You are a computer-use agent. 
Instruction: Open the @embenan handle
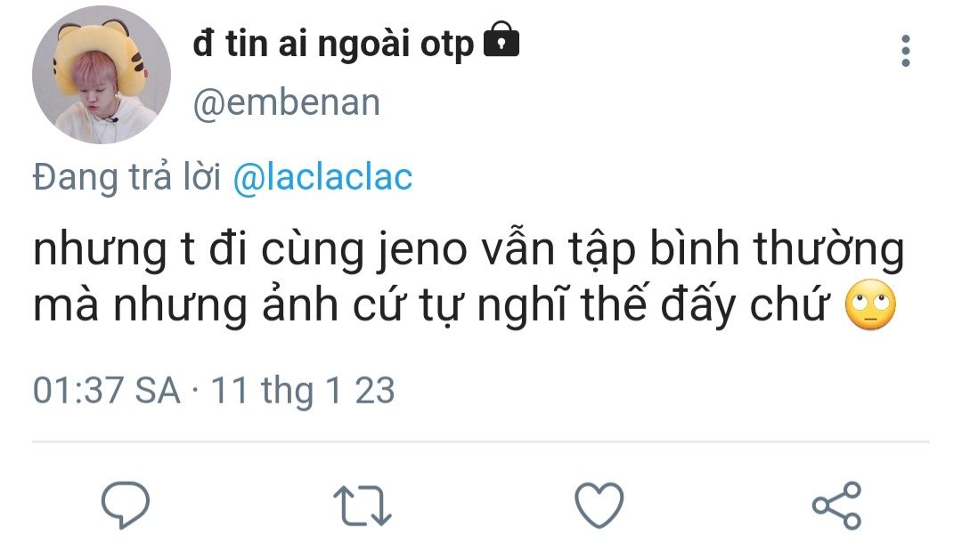click(287, 102)
